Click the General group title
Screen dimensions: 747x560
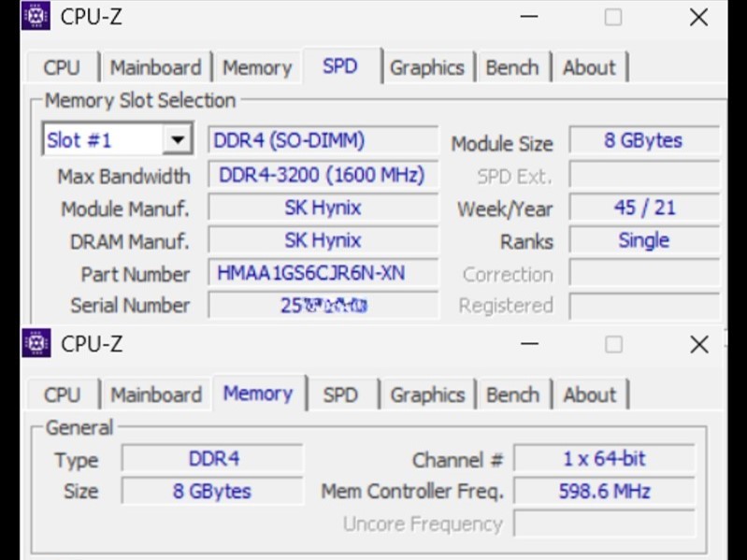(x=79, y=427)
